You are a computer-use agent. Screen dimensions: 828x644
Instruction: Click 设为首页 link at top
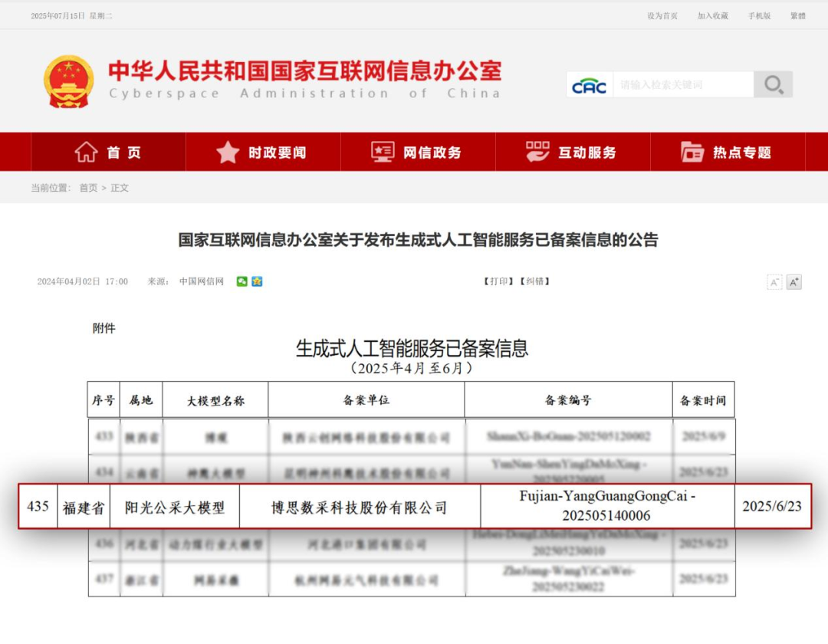point(662,16)
